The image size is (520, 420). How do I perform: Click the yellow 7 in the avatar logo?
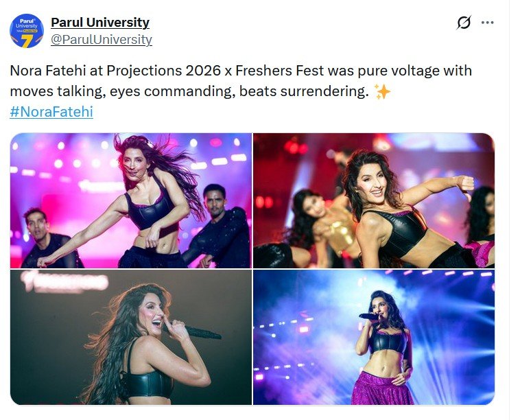[x=26, y=41]
